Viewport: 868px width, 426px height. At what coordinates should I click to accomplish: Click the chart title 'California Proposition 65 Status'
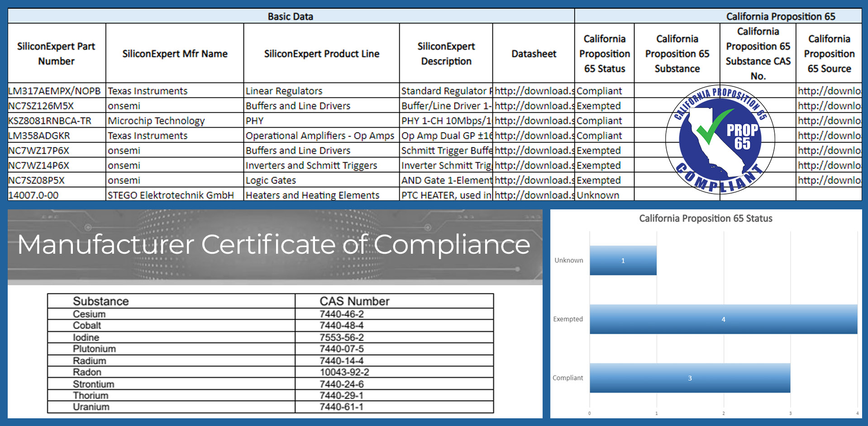click(706, 218)
